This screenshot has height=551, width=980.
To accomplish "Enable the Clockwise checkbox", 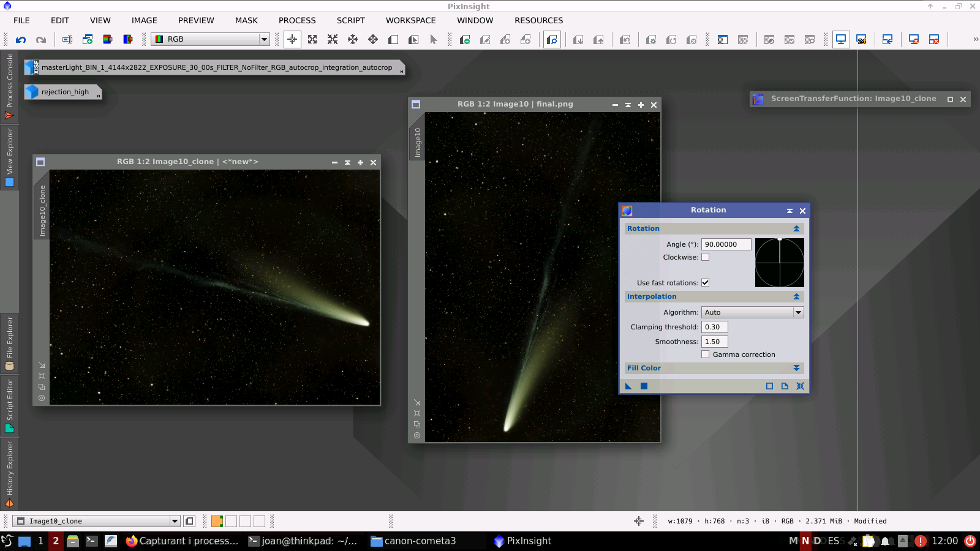I will [x=705, y=257].
